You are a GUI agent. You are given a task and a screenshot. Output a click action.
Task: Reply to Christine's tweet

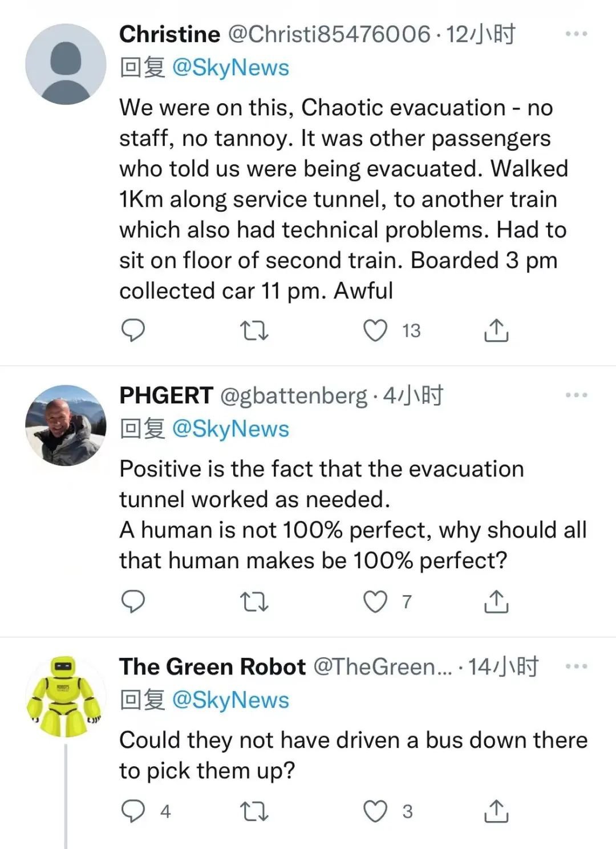[133, 330]
